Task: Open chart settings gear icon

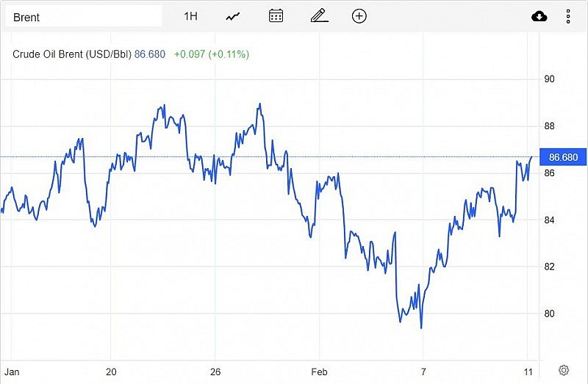Action: click(x=564, y=370)
